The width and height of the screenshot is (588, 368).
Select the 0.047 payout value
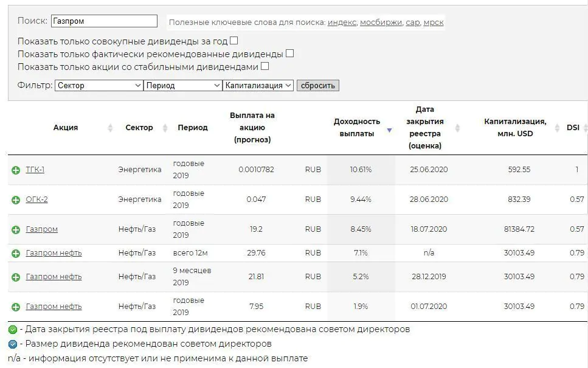point(256,200)
